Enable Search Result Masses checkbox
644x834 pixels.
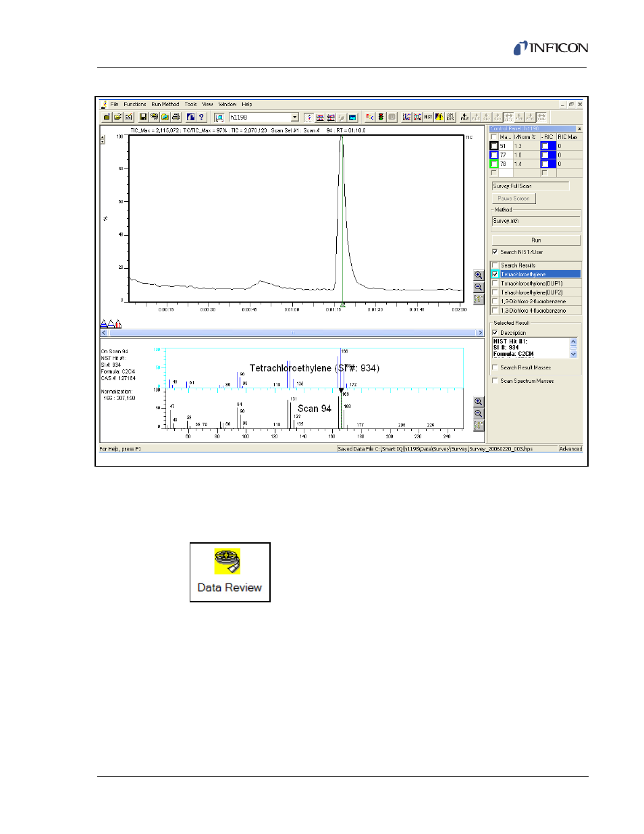[495, 367]
